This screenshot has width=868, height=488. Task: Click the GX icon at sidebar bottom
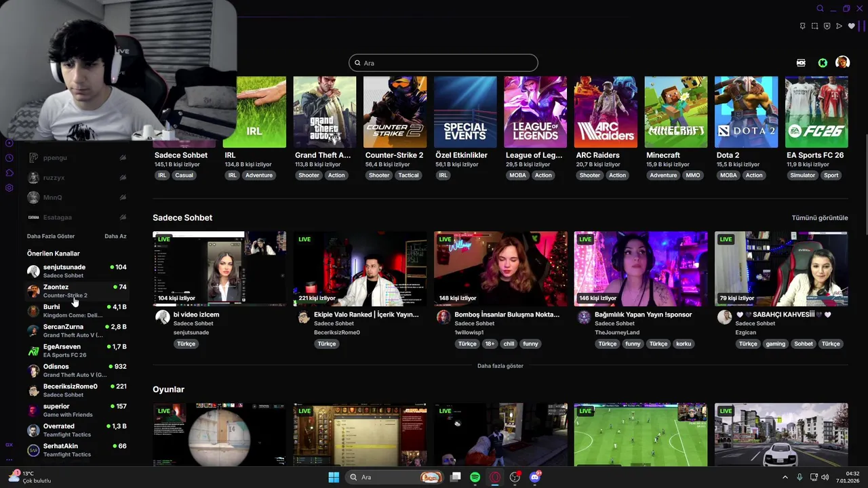(x=9, y=445)
